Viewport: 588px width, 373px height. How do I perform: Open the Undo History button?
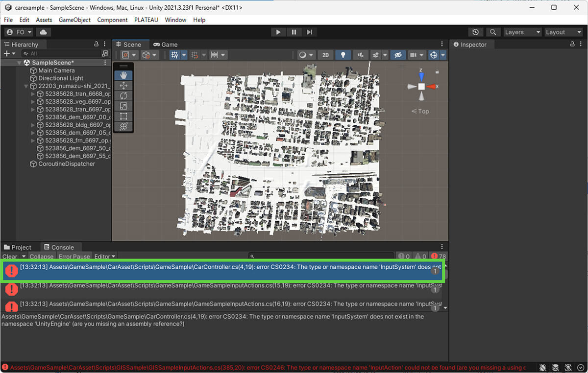click(x=475, y=32)
